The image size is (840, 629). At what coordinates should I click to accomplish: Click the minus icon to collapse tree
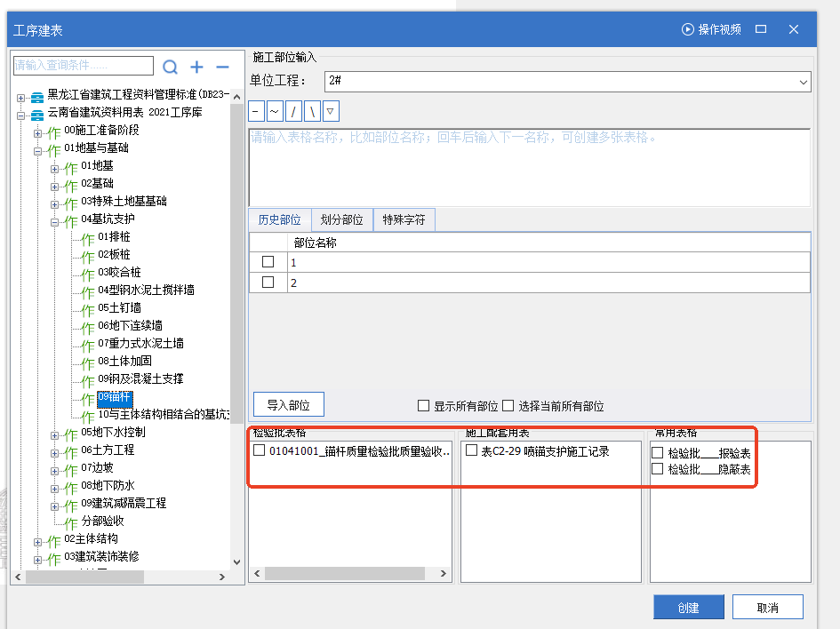pyautogui.click(x=222, y=67)
